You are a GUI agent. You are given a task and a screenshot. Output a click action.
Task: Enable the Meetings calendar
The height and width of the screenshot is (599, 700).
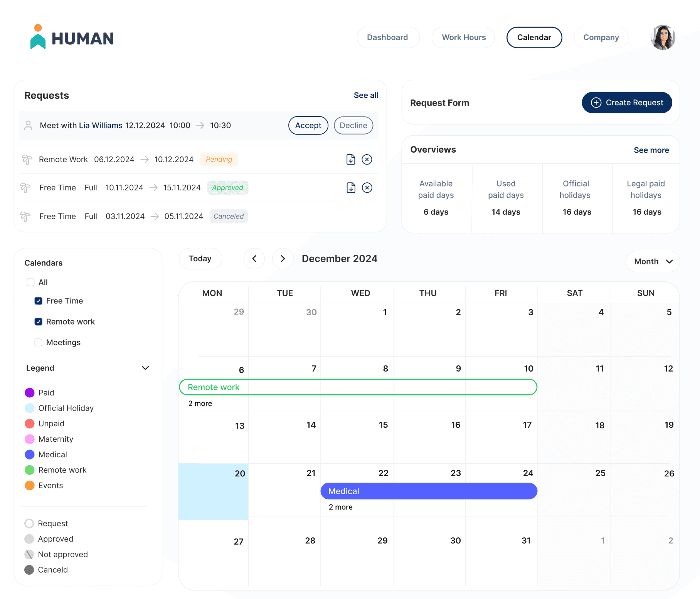click(x=38, y=342)
